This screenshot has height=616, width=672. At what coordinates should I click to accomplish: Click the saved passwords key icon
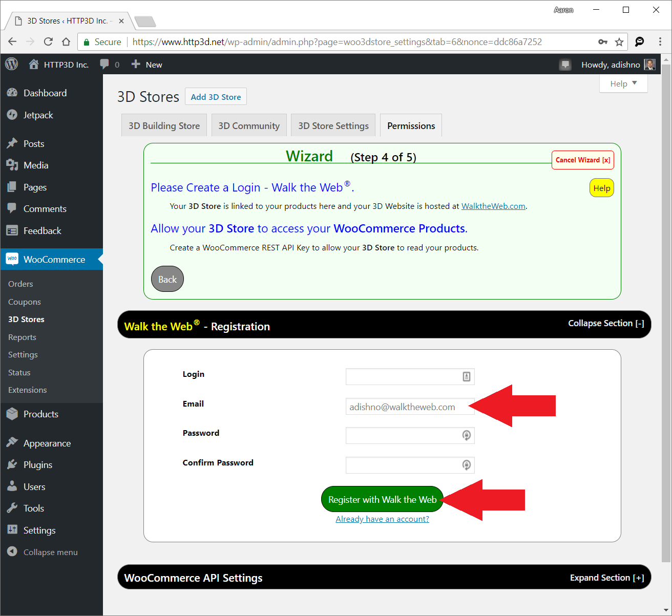pos(603,42)
